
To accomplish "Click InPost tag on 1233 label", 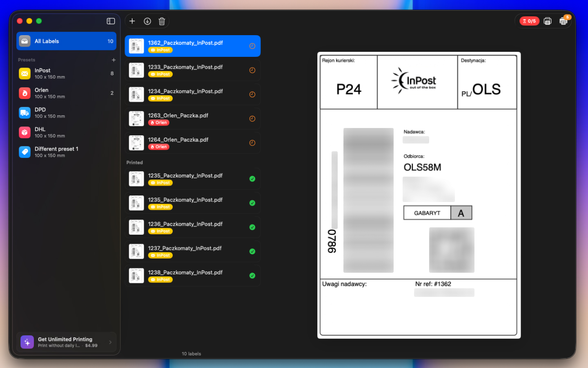I will pos(160,74).
